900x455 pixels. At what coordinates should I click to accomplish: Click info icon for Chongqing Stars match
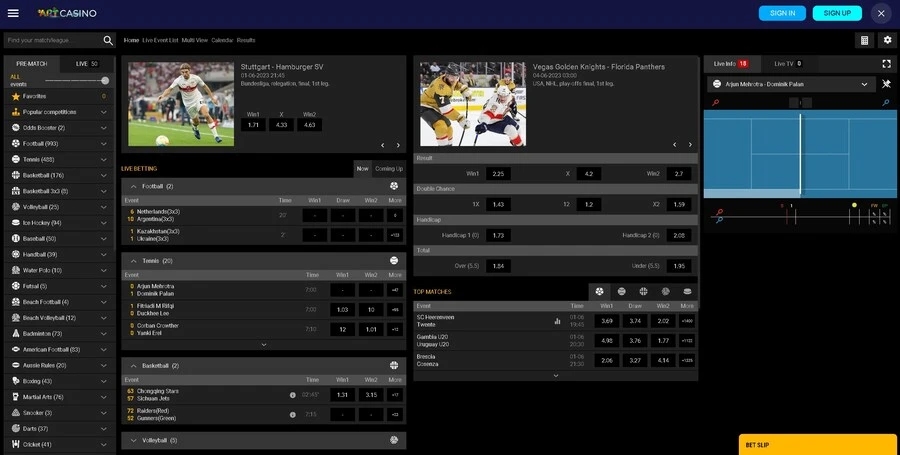click(293, 395)
